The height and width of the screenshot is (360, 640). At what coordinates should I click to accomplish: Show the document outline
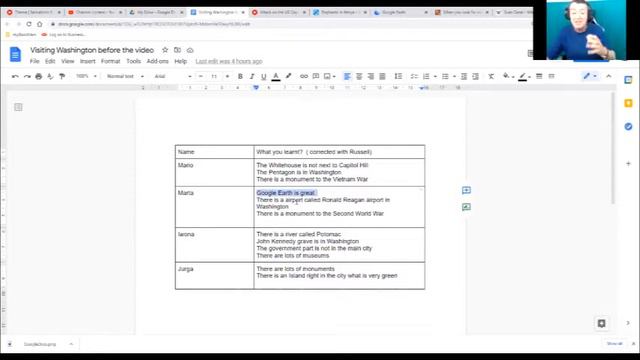pyautogui.click(x=18, y=107)
